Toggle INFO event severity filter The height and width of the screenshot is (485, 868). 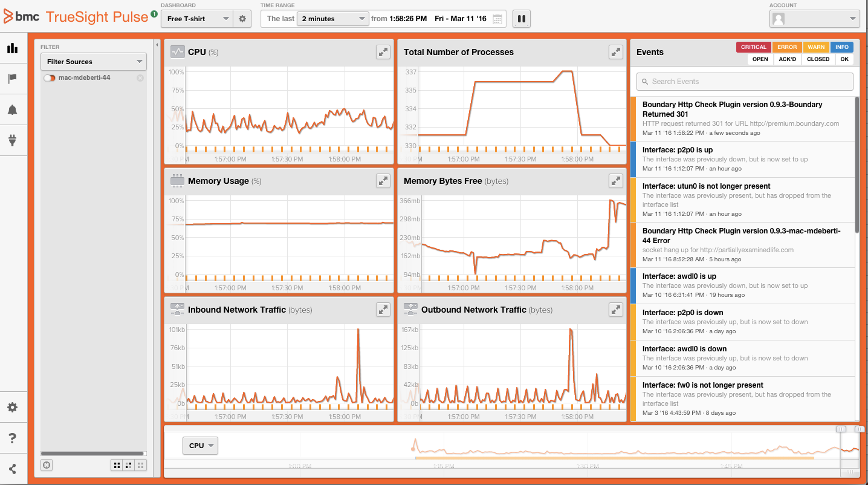tap(842, 47)
